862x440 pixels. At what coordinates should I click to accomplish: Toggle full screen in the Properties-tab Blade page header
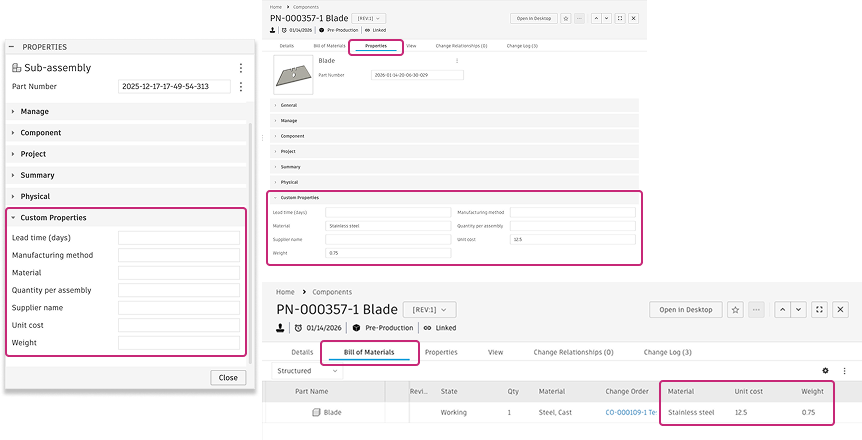click(x=620, y=18)
